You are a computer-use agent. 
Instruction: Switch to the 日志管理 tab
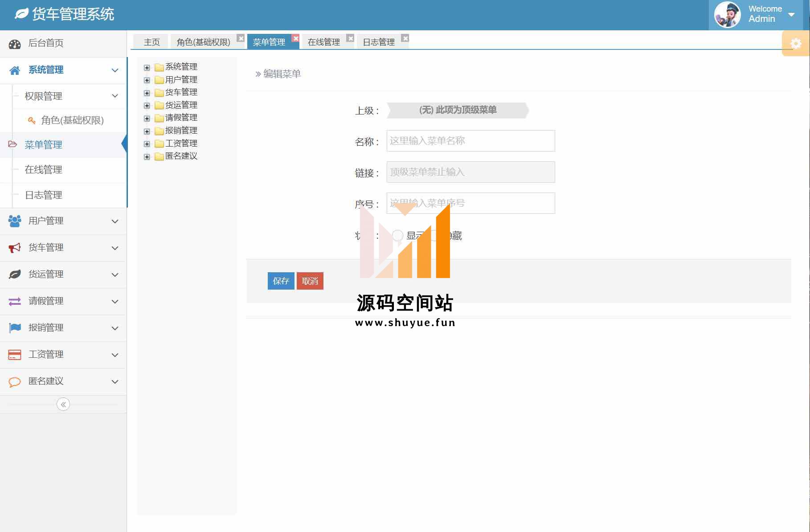[378, 42]
